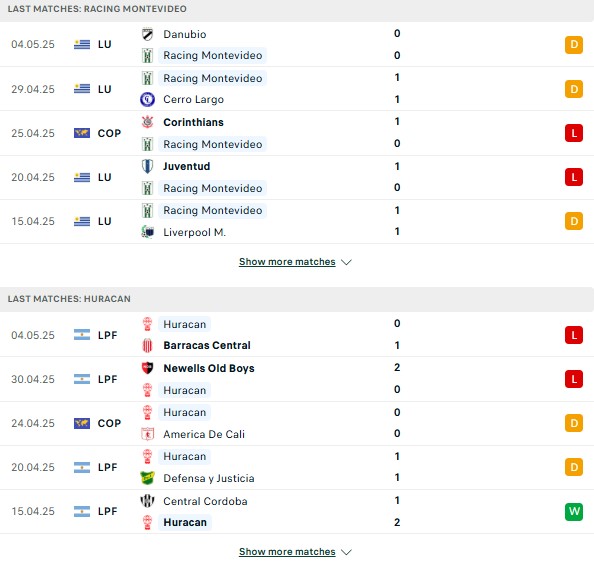Screen dimensions: 594x570
Task: Click the Cerro Largo club logo
Action: 147,99
